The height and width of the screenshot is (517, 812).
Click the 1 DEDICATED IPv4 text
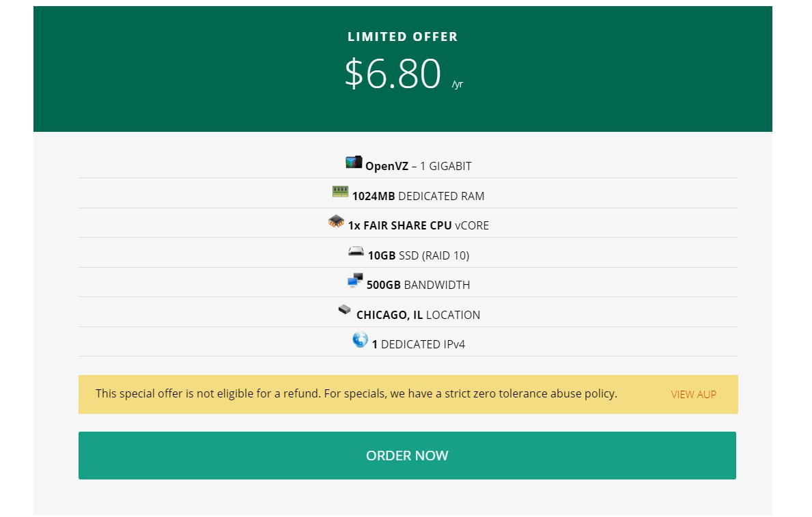coord(418,344)
